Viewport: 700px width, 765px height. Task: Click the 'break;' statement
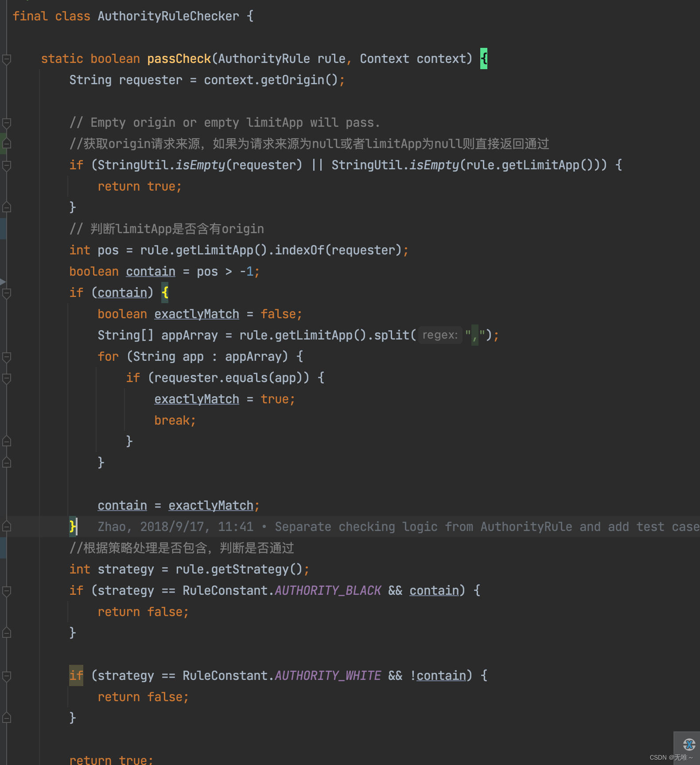click(175, 420)
